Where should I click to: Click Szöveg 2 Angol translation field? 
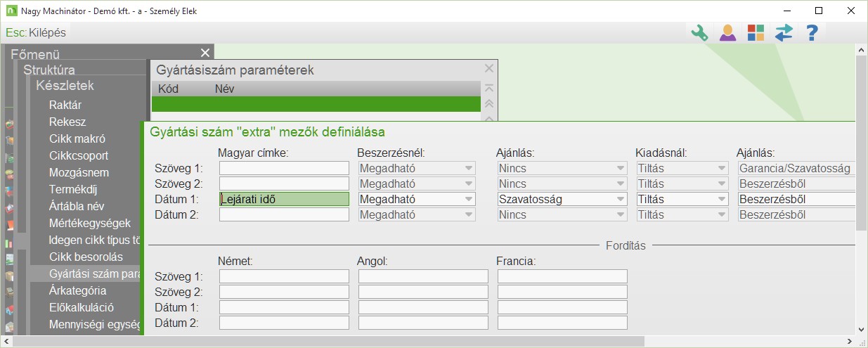[x=423, y=292]
